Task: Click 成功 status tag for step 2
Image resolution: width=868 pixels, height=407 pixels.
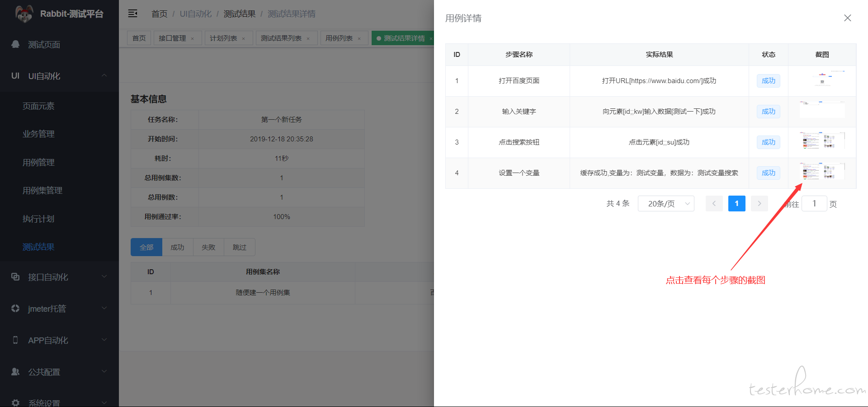Action: [769, 112]
